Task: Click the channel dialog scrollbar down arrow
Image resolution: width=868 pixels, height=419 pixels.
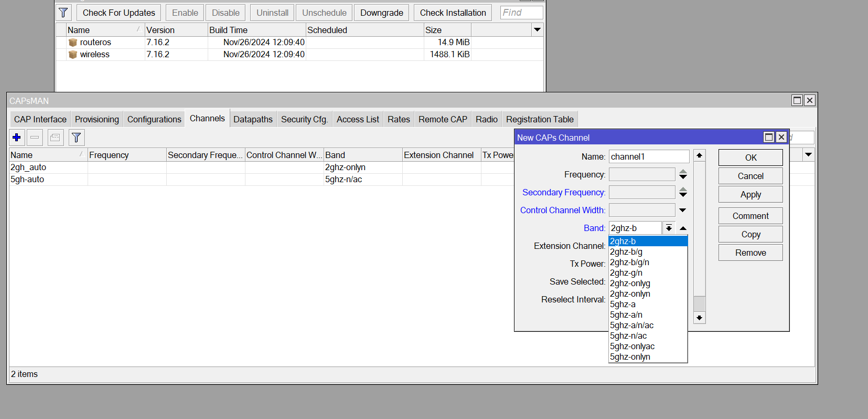Action: tap(700, 318)
